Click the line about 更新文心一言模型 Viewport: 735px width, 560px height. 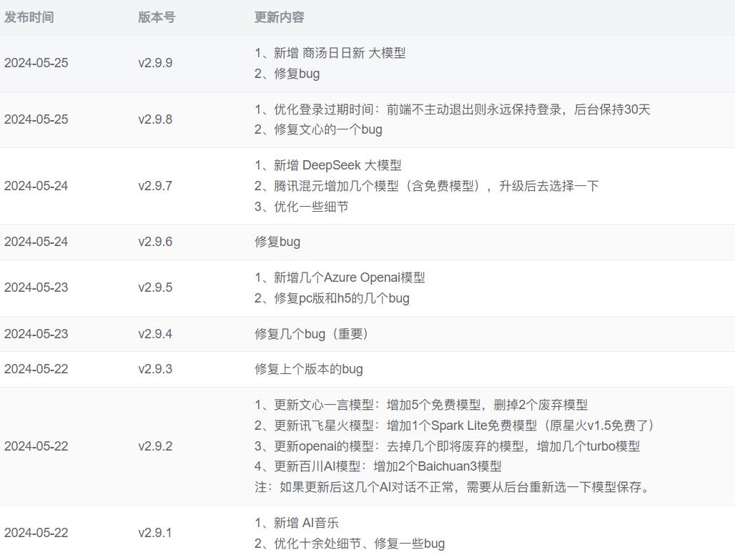(x=421, y=405)
